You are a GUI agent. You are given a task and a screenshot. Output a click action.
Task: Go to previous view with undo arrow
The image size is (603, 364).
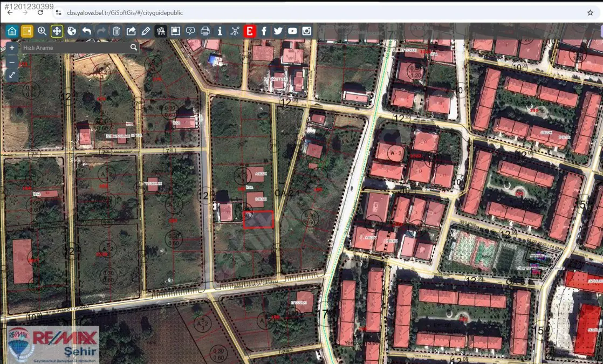[x=86, y=31]
